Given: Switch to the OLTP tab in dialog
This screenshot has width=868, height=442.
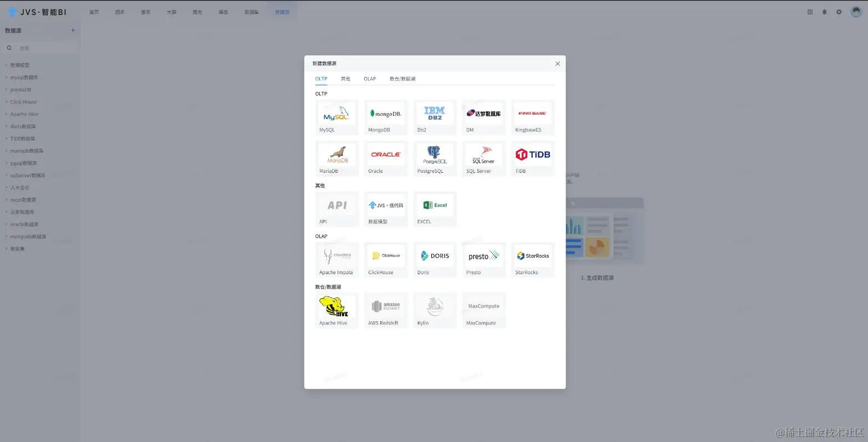Looking at the screenshot, I should pyautogui.click(x=321, y=79).
